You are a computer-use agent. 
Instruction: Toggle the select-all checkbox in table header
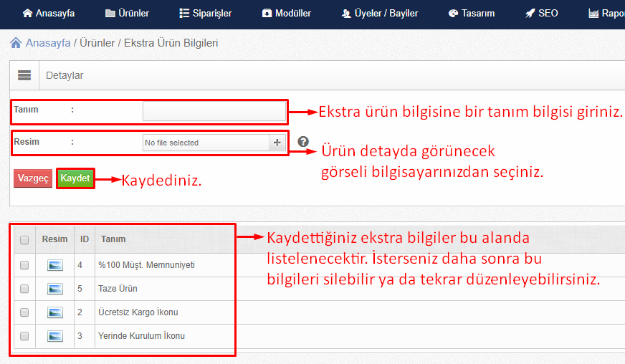point(24,239)
